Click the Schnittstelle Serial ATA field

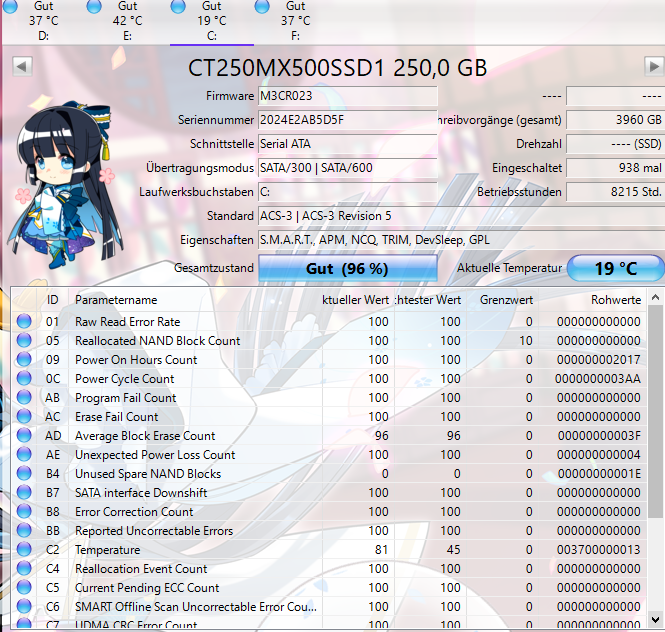(347, 144)
